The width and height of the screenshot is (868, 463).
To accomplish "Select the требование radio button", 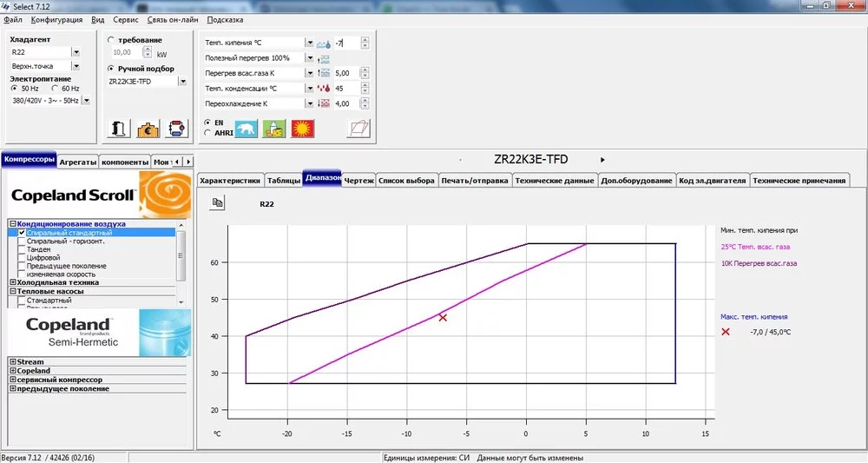I will [x=111, y=40].
